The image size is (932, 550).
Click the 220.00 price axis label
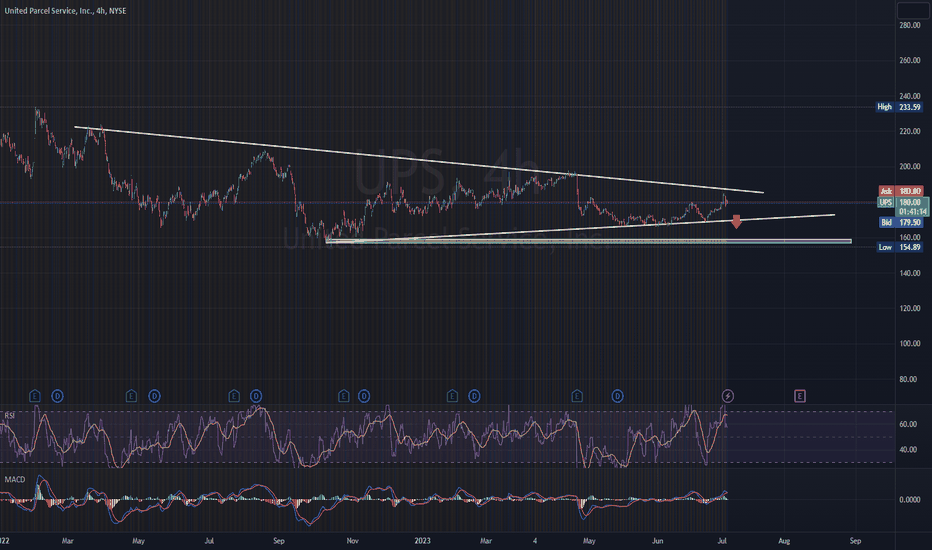click(909, 131)
